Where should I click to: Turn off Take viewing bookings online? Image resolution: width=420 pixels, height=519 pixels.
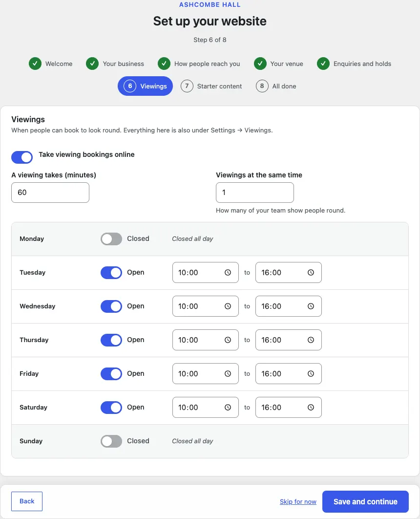[x=22, y=157]
